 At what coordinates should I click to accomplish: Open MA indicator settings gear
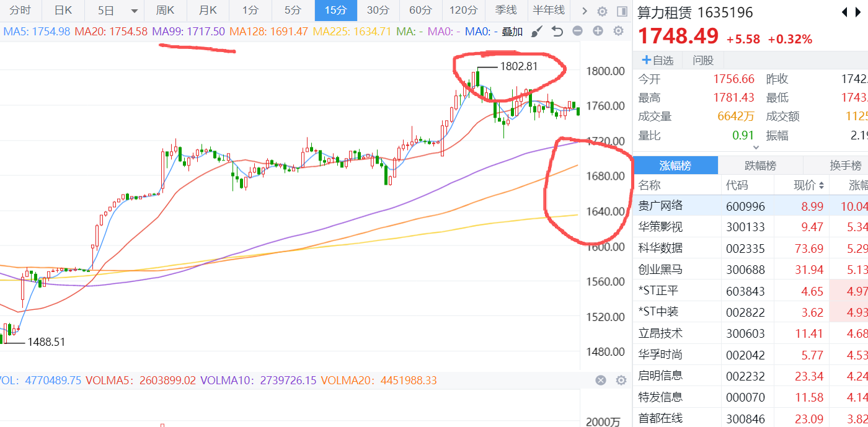pyautogui.click(x=618, y=32)
